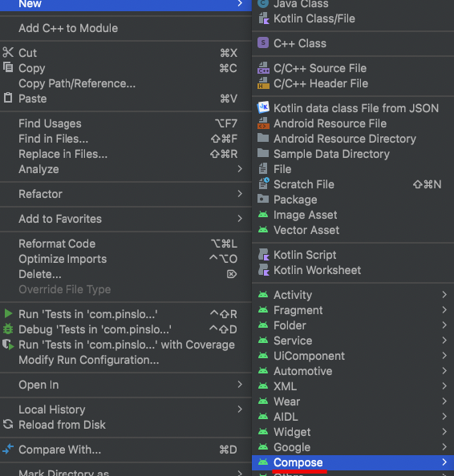
Task: Expand the Local History submenu arrow
Action: (240, 409)
